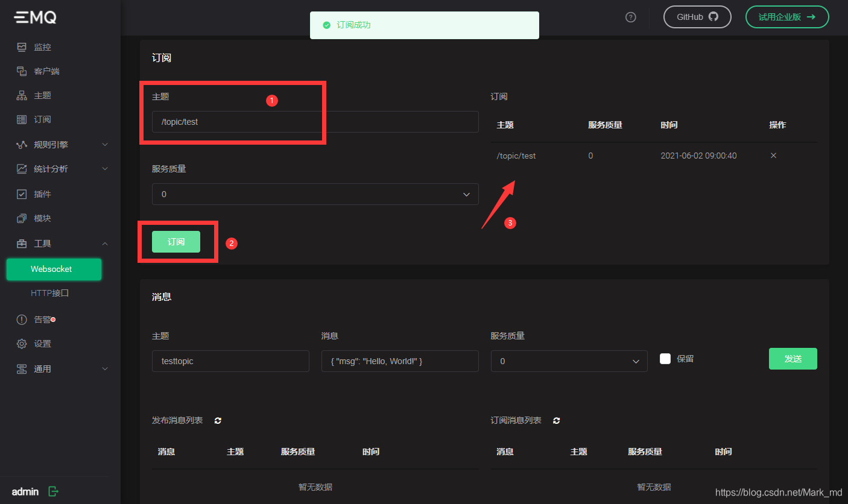Focus the message topic field testtopic
Image resolution: width=848 pixels, height=504 pixels.
tap(230, 361)
